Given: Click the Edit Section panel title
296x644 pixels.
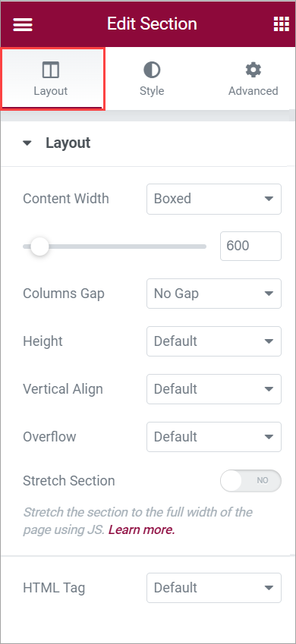Looking at the screenshot, I should pyautogui.click(x=152, y=24).
